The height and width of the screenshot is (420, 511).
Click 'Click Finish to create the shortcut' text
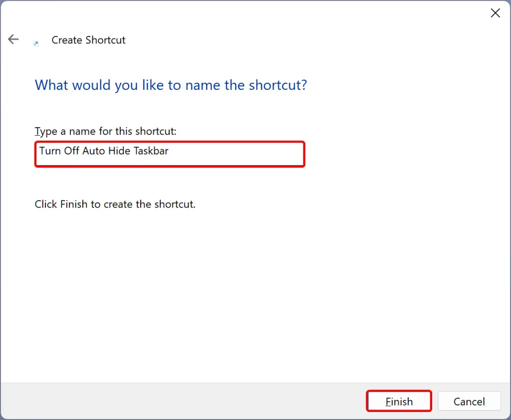coord(115,204)
